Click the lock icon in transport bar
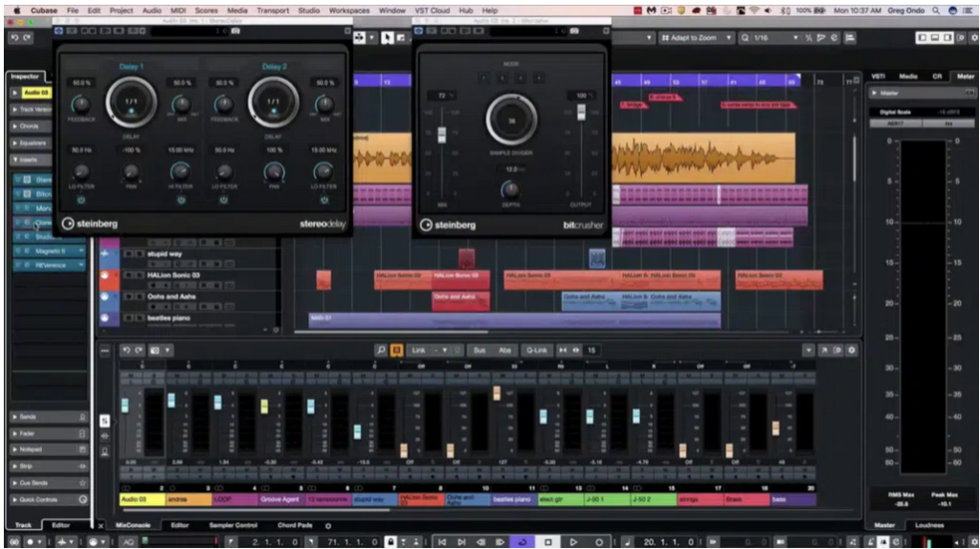The image size is (980, 549). pos(390,541)
